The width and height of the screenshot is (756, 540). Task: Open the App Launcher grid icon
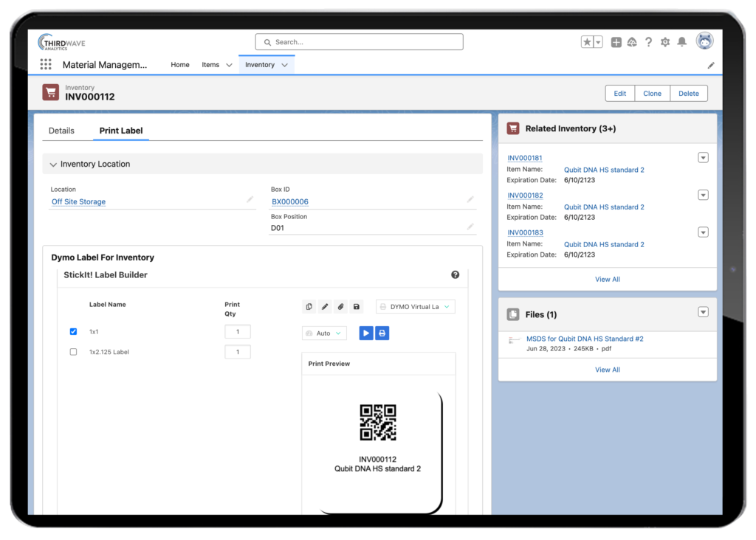[46, 65]
